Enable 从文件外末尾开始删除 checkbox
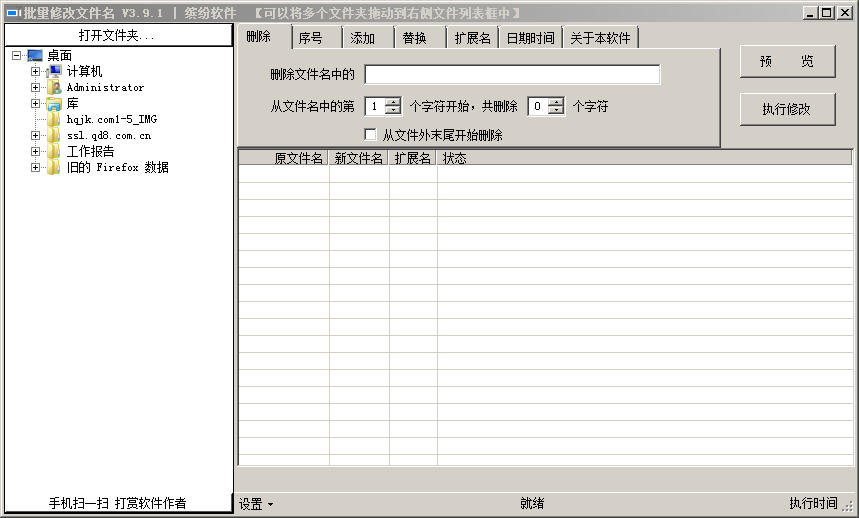Viewport: 859px width, 518px height. click(x=371, y=135)
